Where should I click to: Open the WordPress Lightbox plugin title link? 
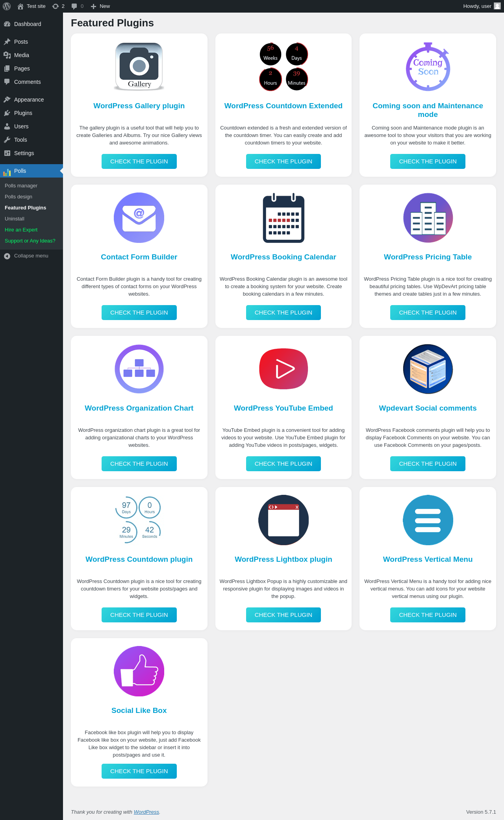(283, 559)
